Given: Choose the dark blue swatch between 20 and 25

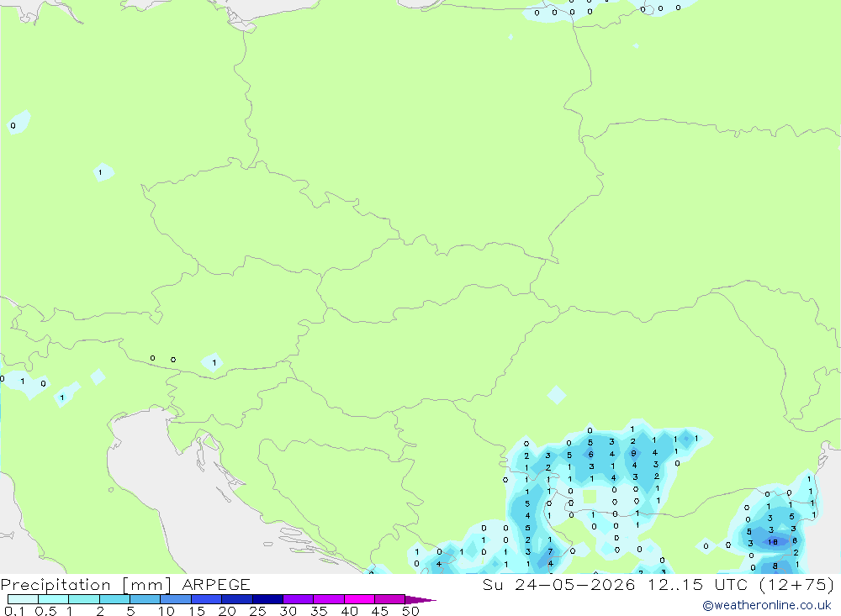Looking at the screenshot, I should pos(237,599).
